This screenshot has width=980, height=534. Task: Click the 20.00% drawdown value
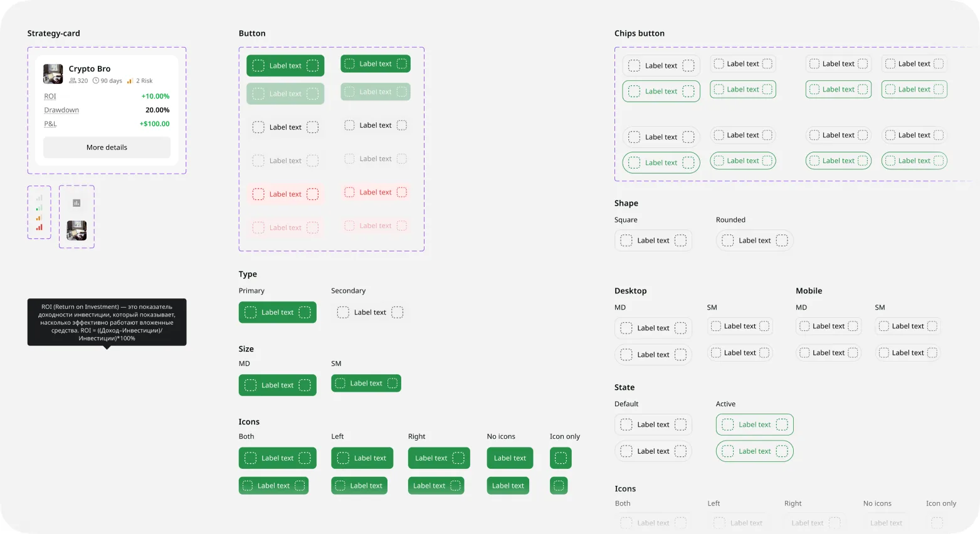pyautogui.click(x=157, y=110)
